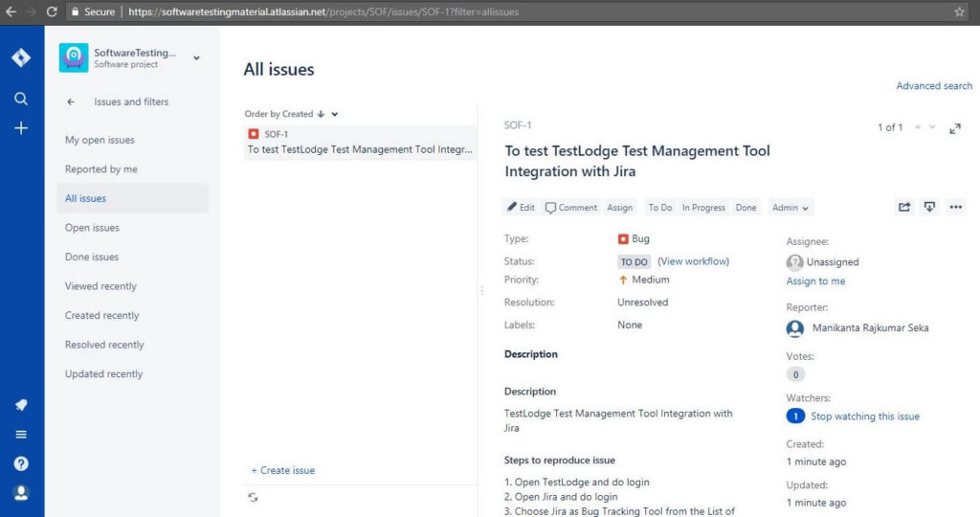
Task: Open the help question mark icon
Action: pos(21,463)
